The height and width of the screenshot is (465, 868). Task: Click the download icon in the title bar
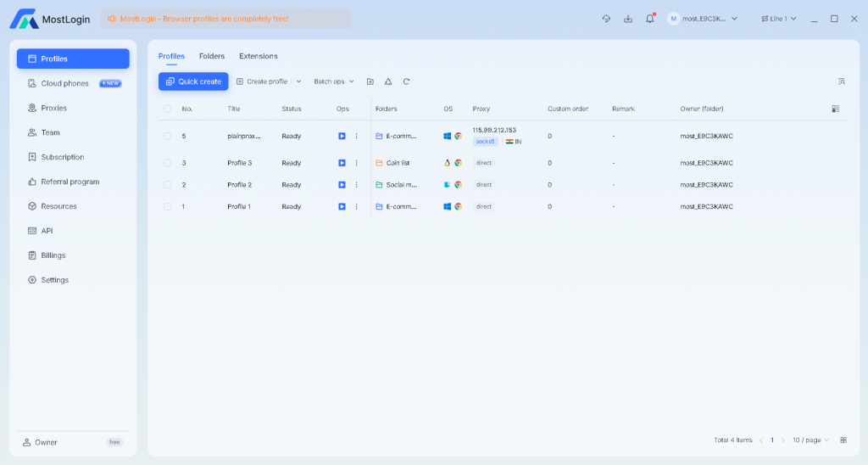tap(628, 19)
